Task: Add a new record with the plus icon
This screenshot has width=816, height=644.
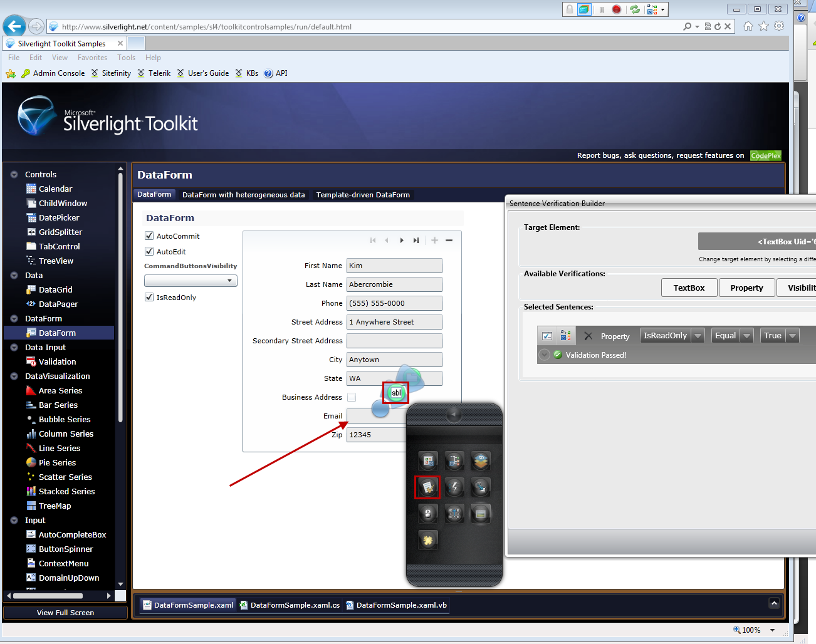Action: tap(434, 240)
